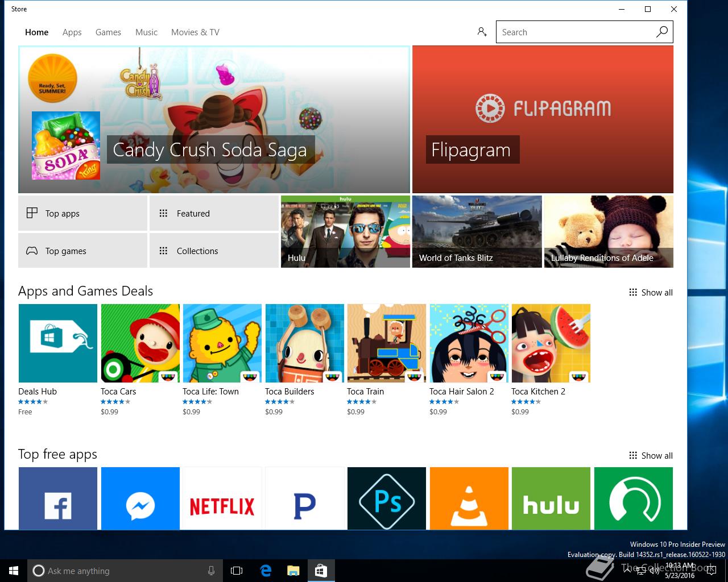Image resolution: width=728 pixels, height=582 pixels.
Task: Click the Top free apps heading
Action: pos(57,454)
